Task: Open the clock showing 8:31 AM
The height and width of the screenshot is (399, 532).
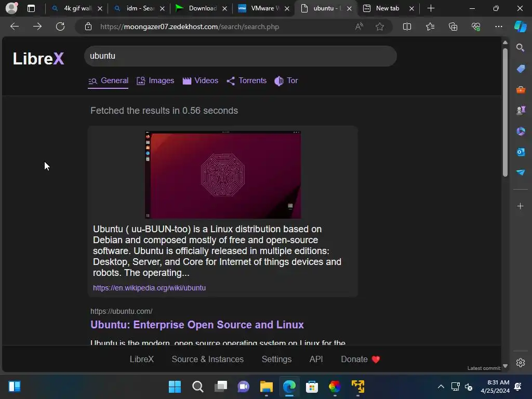Action: pos(495,387)
